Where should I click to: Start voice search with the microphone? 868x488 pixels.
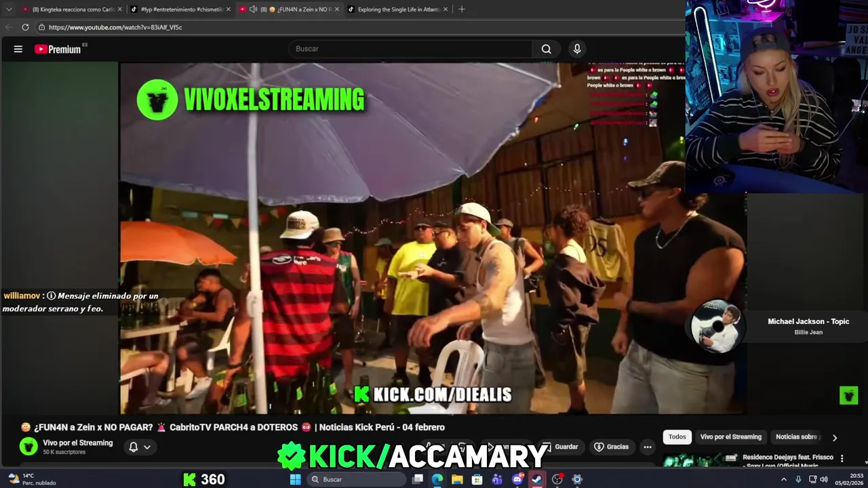577,49
